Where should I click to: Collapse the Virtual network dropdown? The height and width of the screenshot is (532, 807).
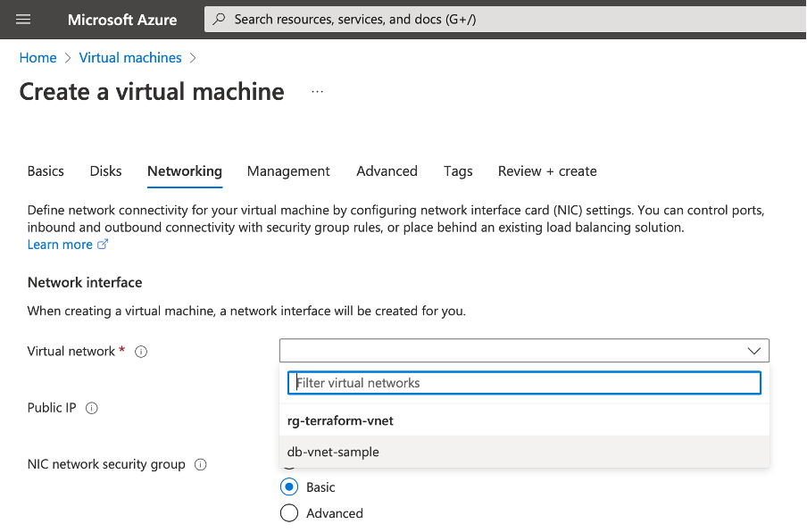tap(754, 351)
